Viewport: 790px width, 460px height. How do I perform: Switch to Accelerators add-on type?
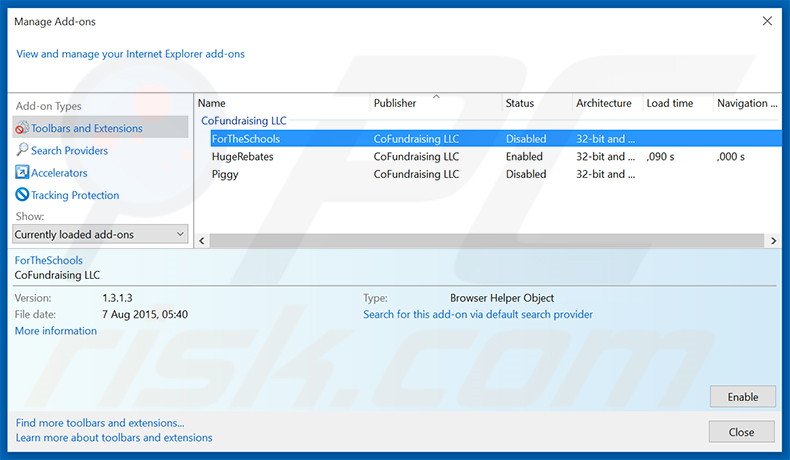(59, 173)
